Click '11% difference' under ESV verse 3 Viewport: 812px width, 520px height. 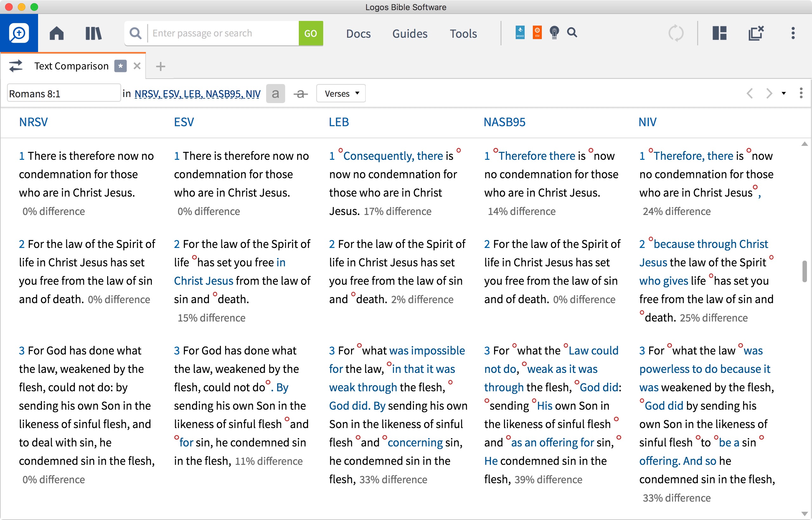pyautogui.click(x=269, y=461)
